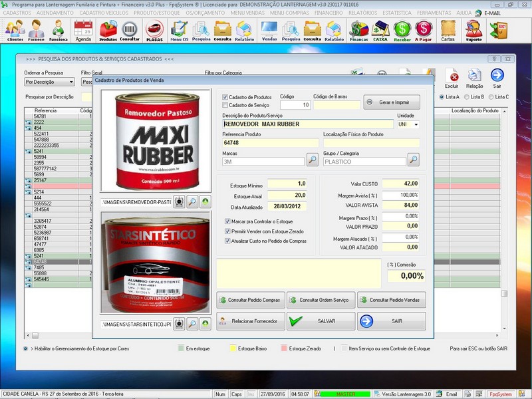Save the product with SALVAR
The height and width of the screenshot is (399, 532).
coord(321,321)
